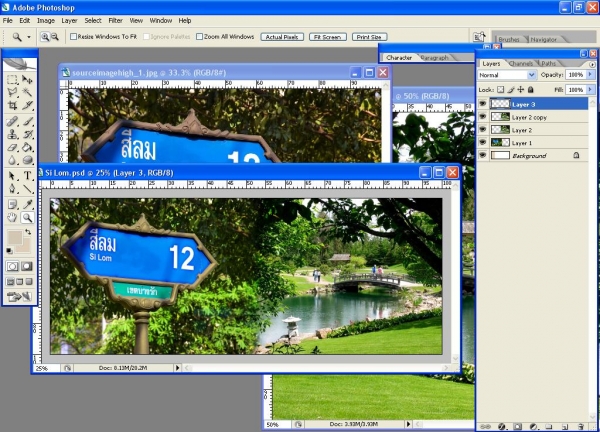Viewport: 600px width, 432px height.
Task: Select the Eraser tool
Action: pyautogui.click(x=12, y=147)
